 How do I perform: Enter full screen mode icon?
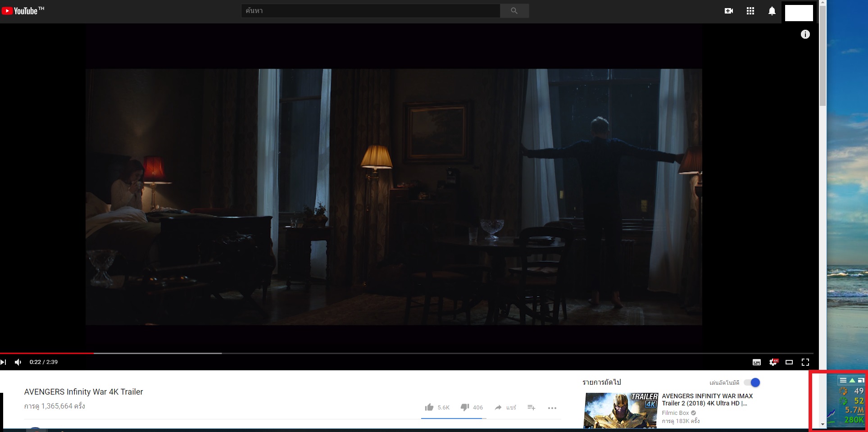(805, 362)
